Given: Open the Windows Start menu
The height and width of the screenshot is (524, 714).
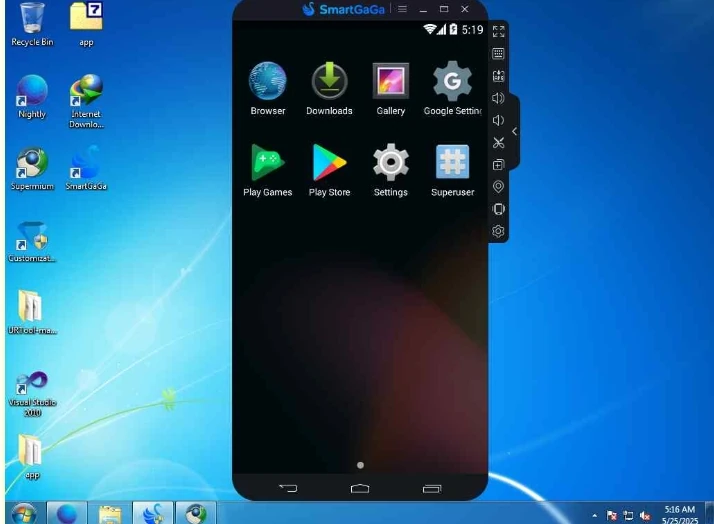Looking at the screenshot, I should tap(24, 514).
